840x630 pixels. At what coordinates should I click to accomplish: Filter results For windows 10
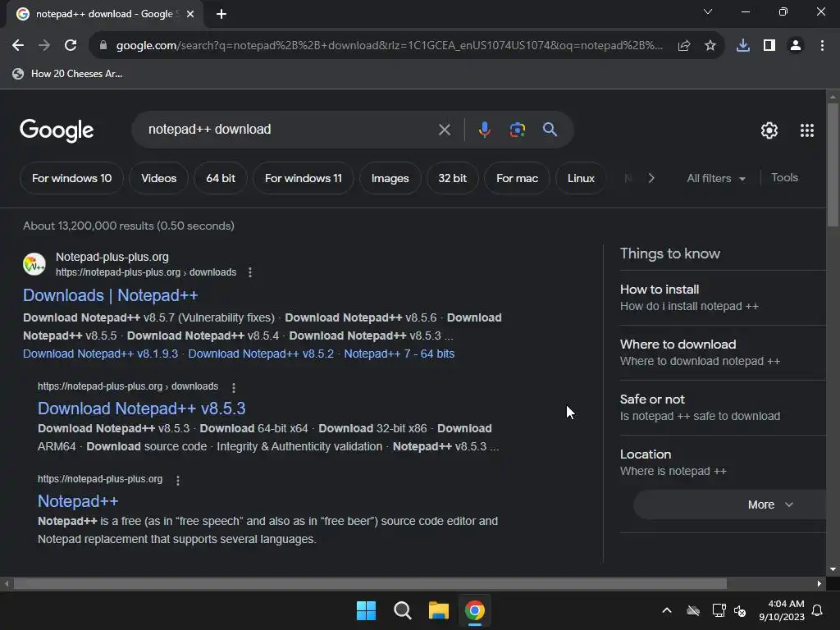tap(72, 178)
